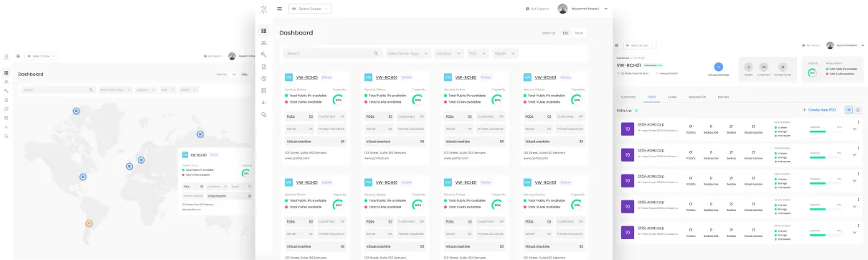Click the user avatar in right detail window
Screen dimensions: 868x260
830,45
